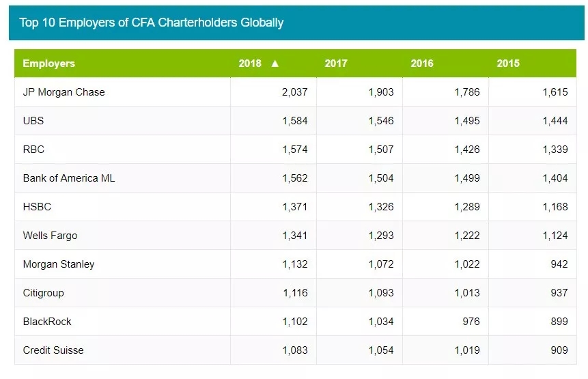This screenshot has width=588, height=379.
Task: Click the table title banner text
Action: coord(151,23)
